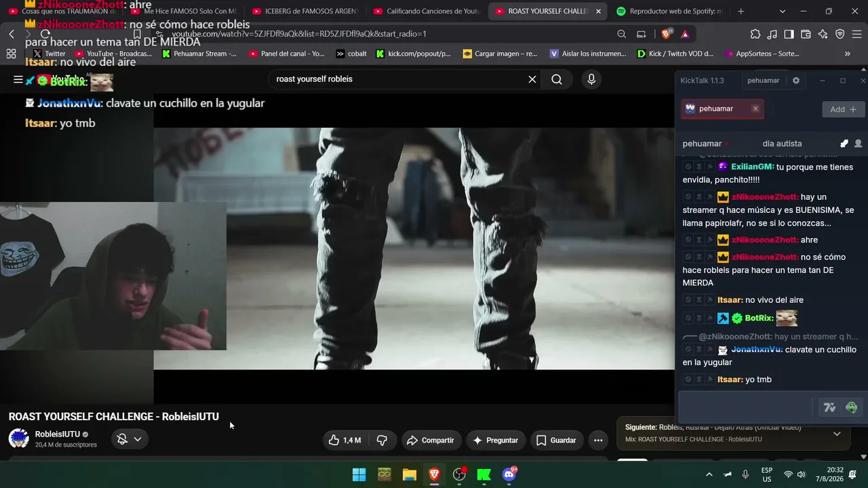Open the YouTube hamburger guide menu
This screenshot has width=868, height=488.
(x=18, y=79)
